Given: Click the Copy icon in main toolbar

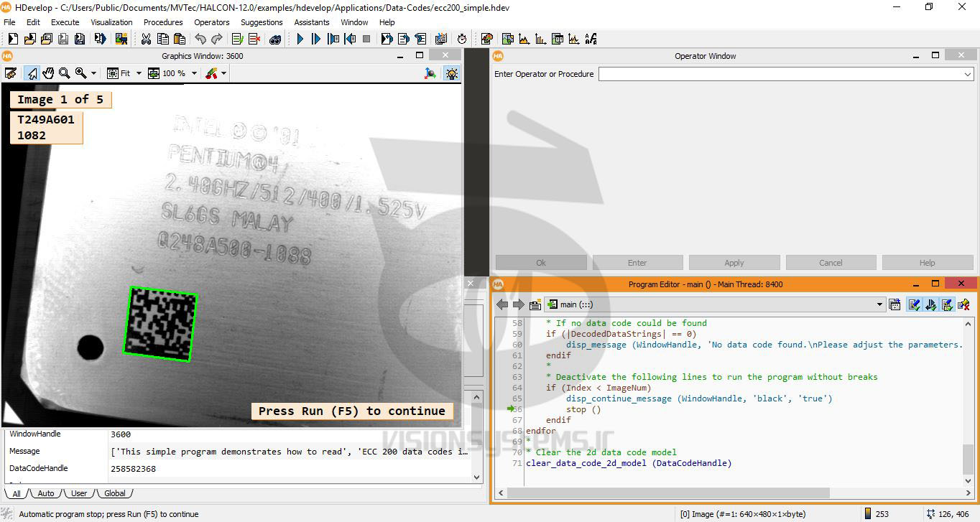Looking at the screenshot, I should (162, 39).
